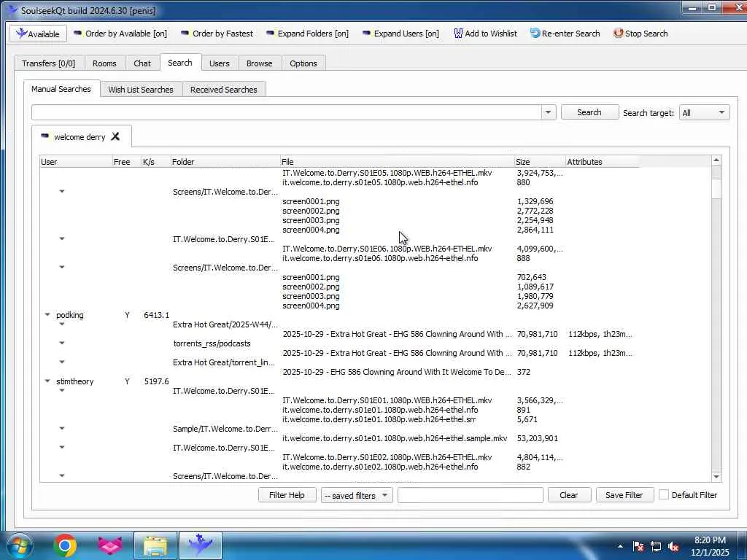Click the Clear filter button

(x=569, y=495)
